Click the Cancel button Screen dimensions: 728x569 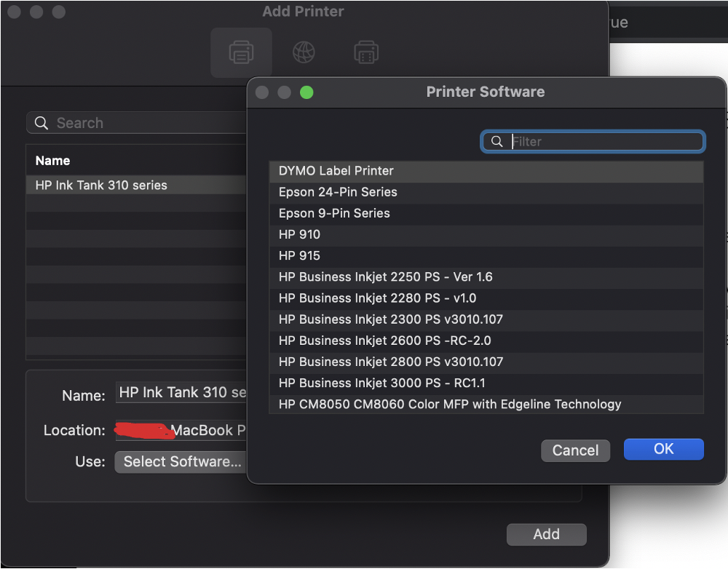click(575, 450)
